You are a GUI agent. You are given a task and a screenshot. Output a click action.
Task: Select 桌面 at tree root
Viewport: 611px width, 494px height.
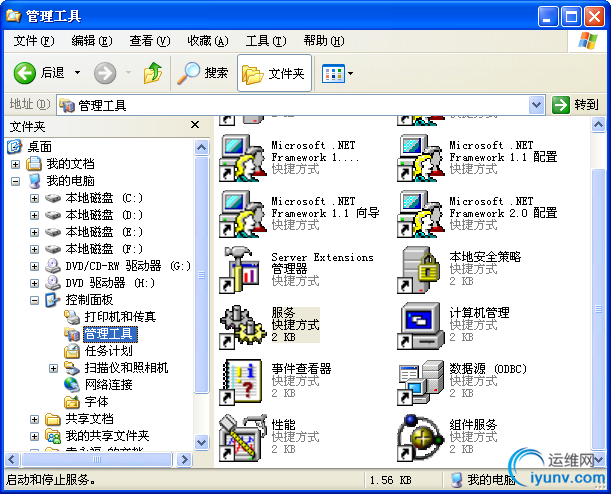39,147
